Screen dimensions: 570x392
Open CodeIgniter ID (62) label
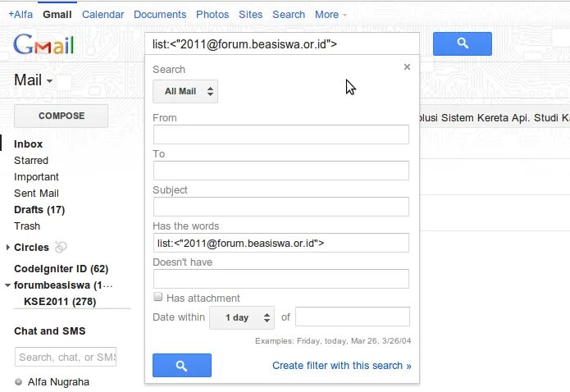pyautogui.click(x=61, y=269)
